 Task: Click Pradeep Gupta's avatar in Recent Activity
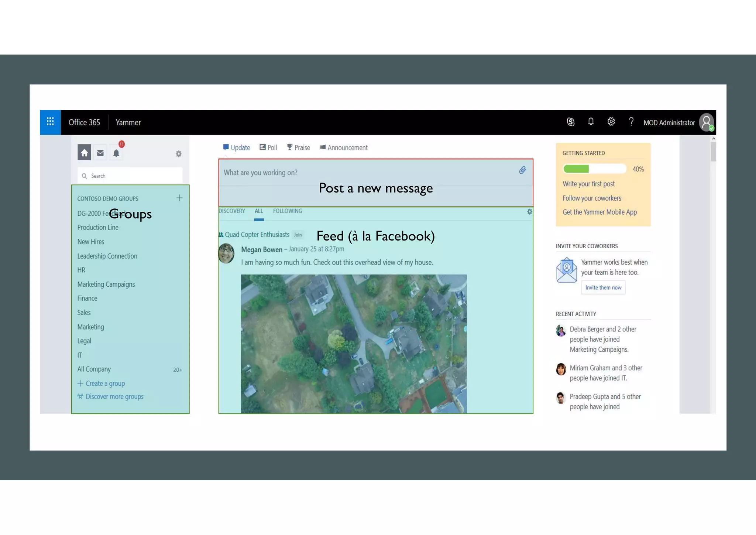[561, 398]
